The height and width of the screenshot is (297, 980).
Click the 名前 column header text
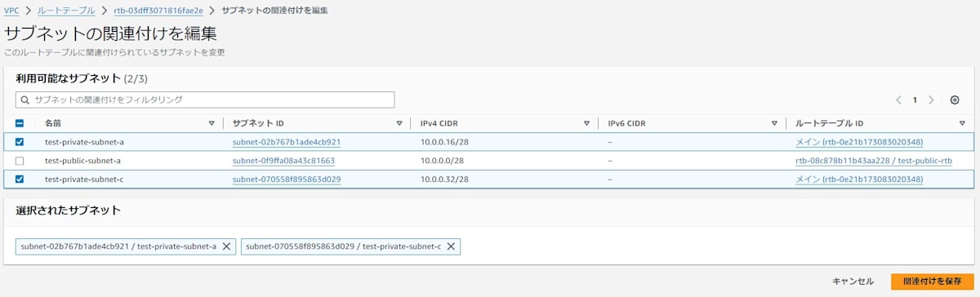(x=53, y=123)
